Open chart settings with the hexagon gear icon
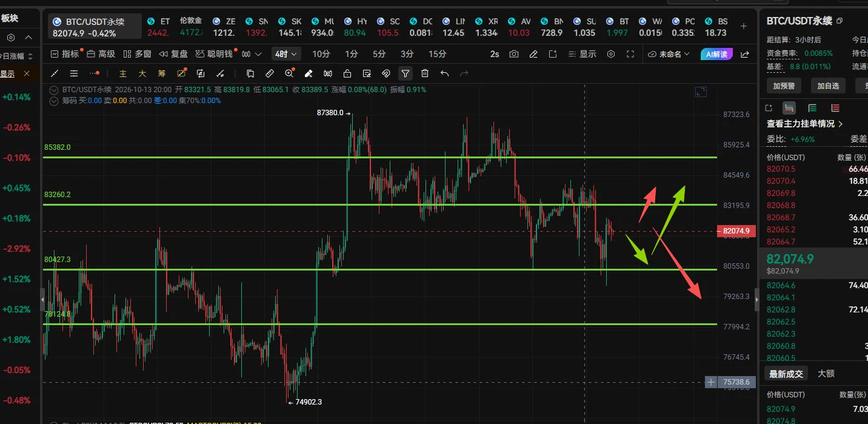 coord(611,54)
